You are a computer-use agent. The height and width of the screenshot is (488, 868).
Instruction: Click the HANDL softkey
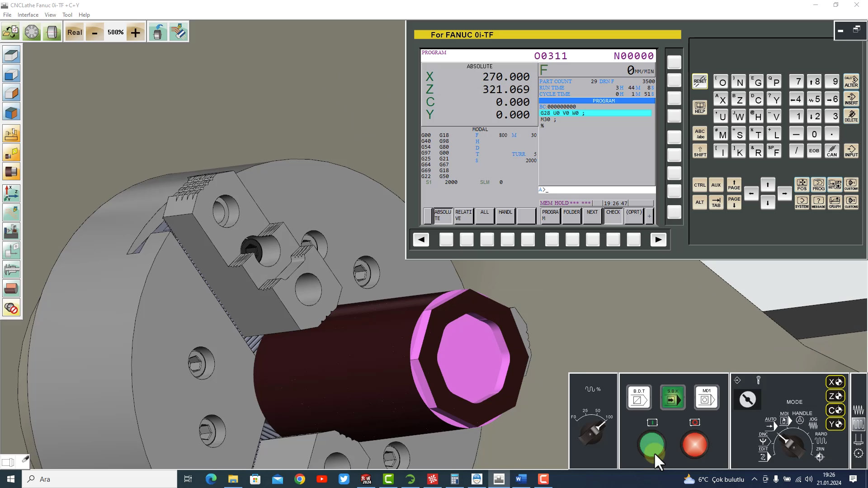505,216
